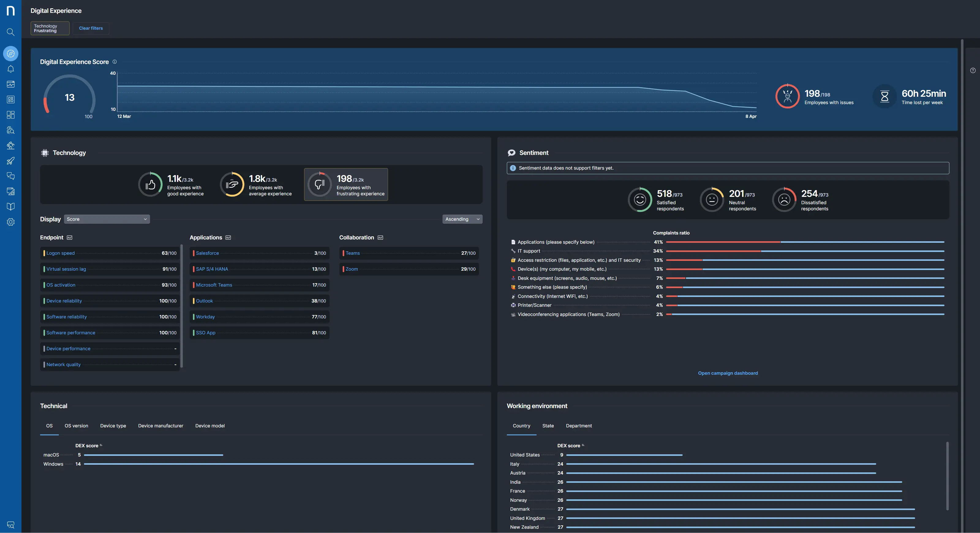Switch to the Device type tab

tap(113, 426)
